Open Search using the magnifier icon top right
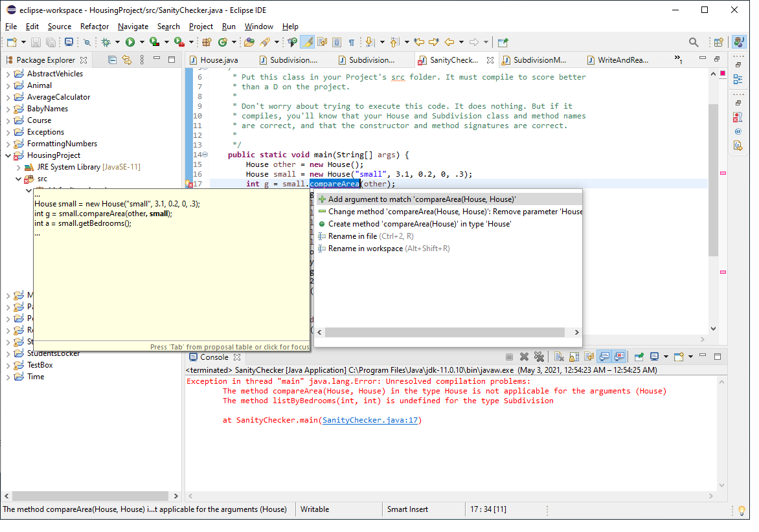The width and height of the screenshot is (759, 532). coord(693,41)
